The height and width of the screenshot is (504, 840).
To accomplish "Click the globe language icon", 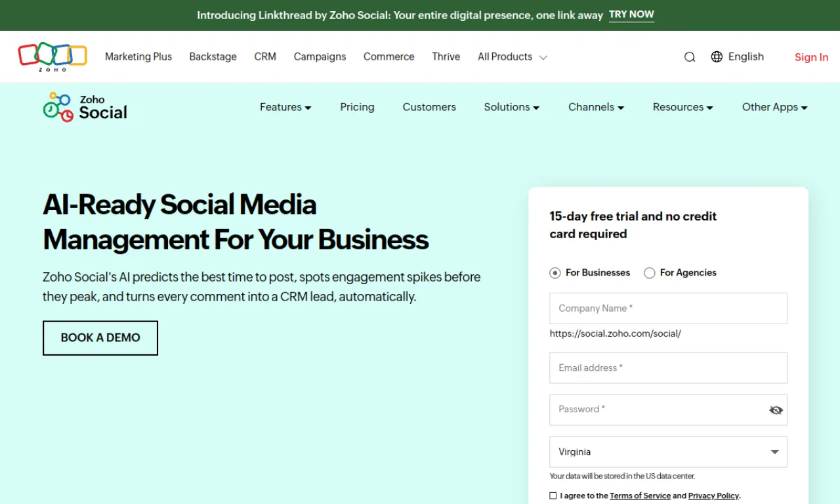I will (x=717, y=56).
